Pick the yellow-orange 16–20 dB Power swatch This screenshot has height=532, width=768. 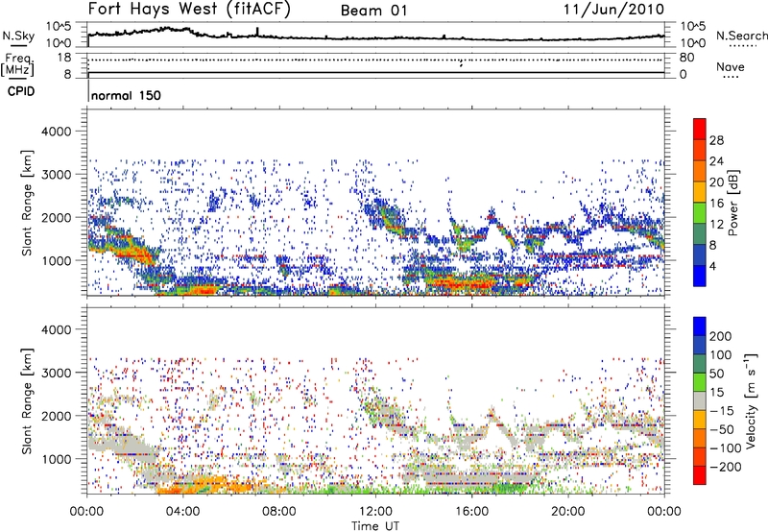click(x=700, y=192)
